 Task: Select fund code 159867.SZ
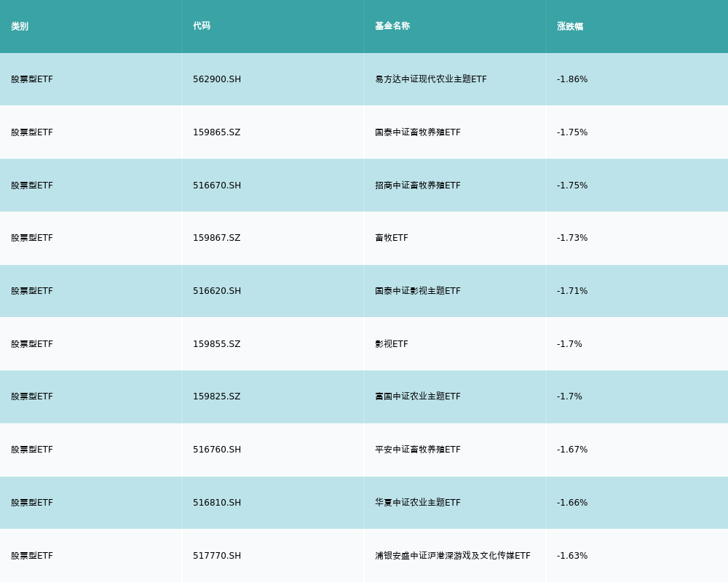click(x=217, y=238)
